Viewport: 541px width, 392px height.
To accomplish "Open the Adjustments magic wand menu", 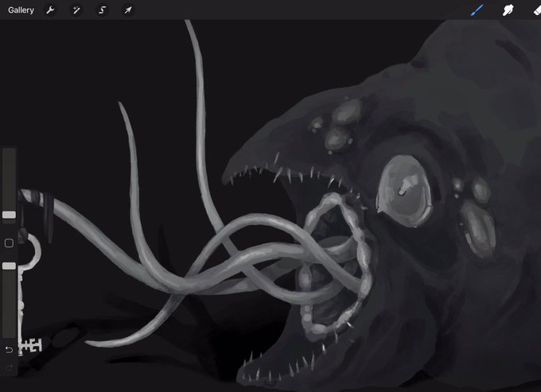I will click(76, 10).
